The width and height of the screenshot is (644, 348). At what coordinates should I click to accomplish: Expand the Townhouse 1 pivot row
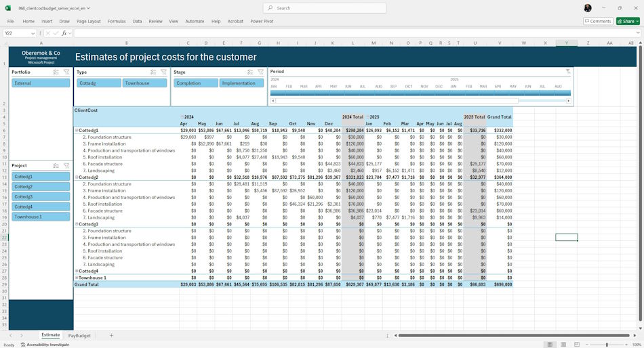[x=77, y=278]
